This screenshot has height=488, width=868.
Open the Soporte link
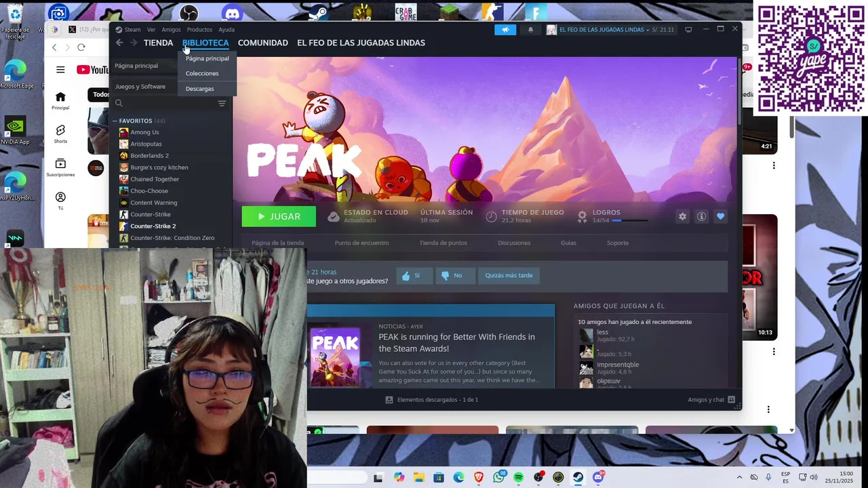(618, 243)
